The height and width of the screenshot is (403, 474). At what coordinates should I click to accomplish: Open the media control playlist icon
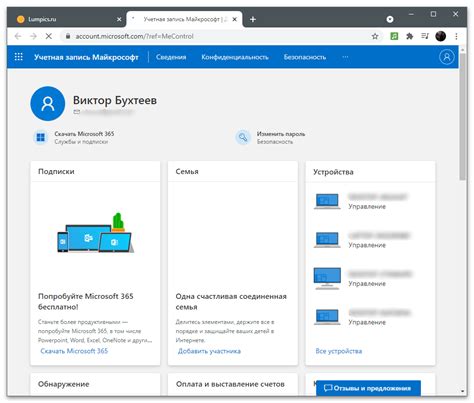pyautogui.click(x=425, y=36)
